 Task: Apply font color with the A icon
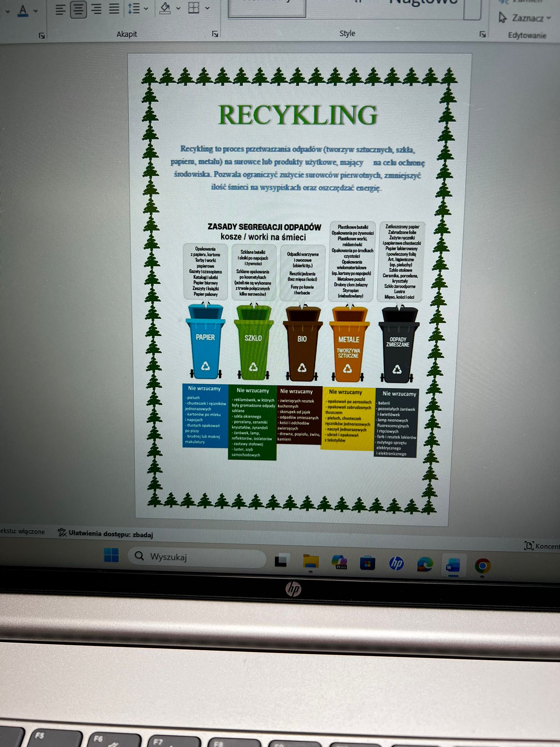pos(23,11)
